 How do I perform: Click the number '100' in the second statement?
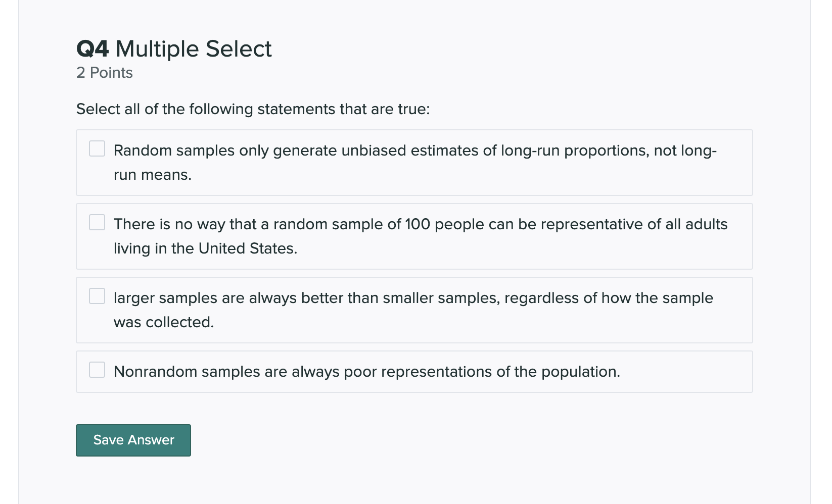418,224
